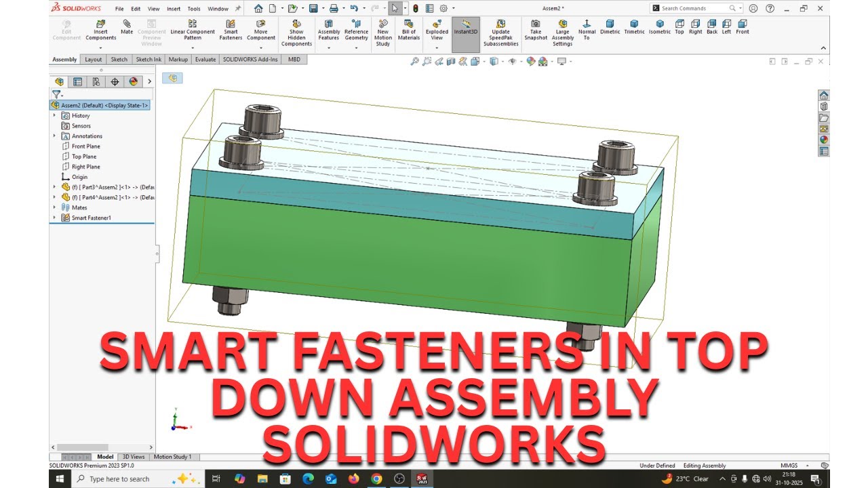Open the Options gear icon

click(x=443, y=8)
